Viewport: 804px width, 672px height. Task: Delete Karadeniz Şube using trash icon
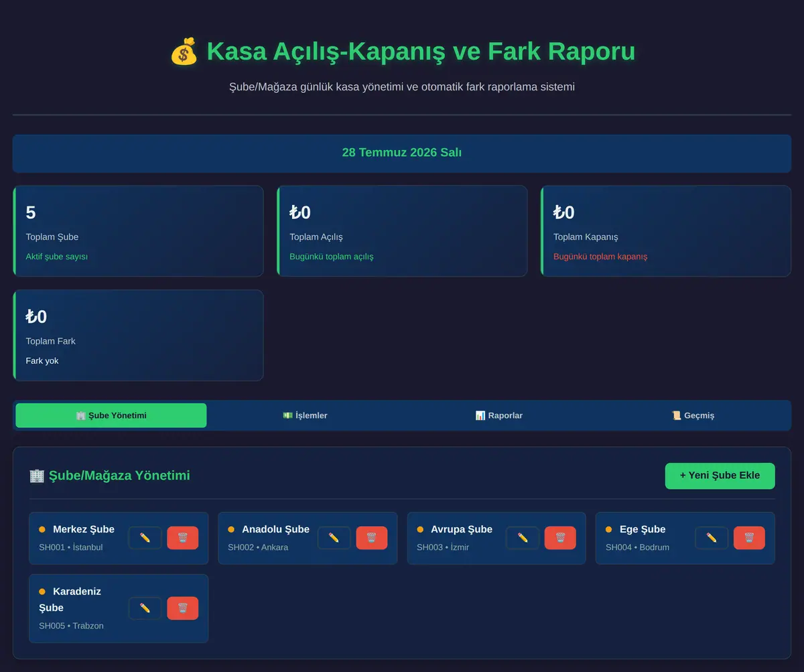(182, 608)
